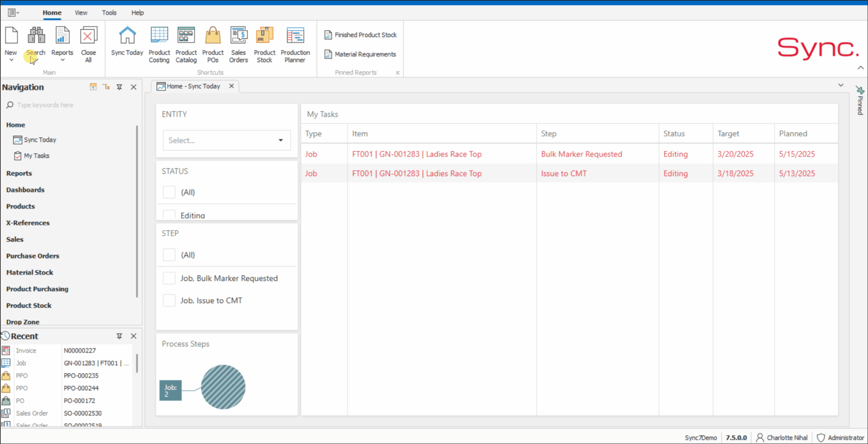Open Dashboards in Navigation

point(26,190)
